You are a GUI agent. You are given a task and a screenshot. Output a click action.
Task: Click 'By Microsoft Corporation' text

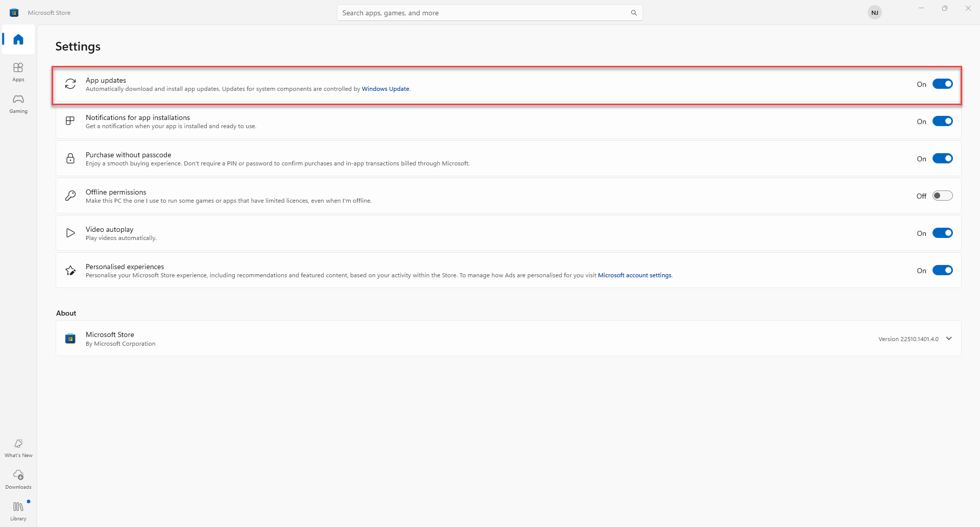tap(120, 344)
